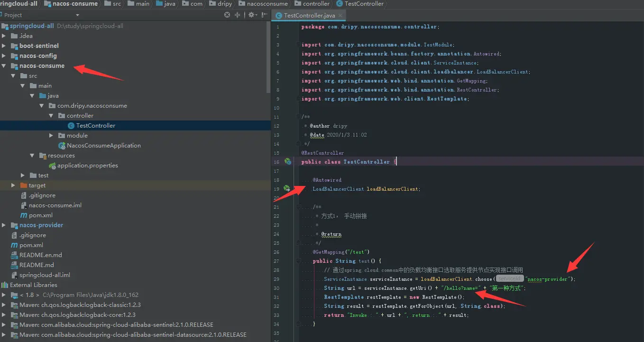Select the springcloud-all root project node

[x=32, y=26]
